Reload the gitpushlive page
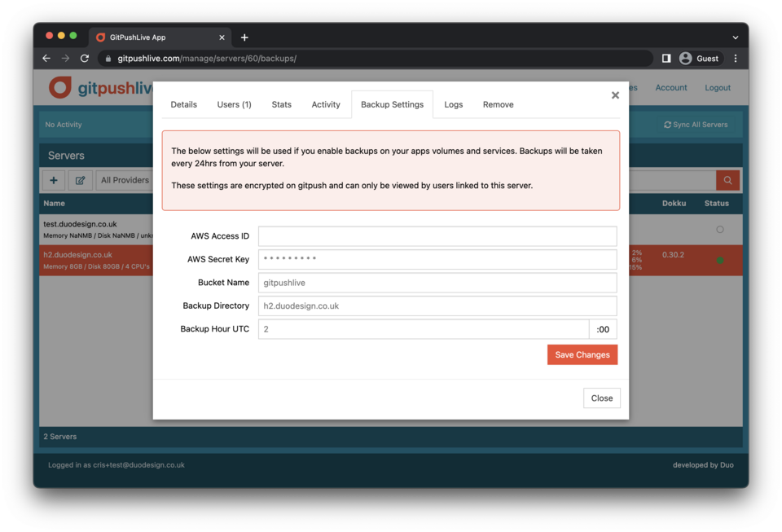Image resolution: width=782 pixels, height=532 pixels. (85, 59)
